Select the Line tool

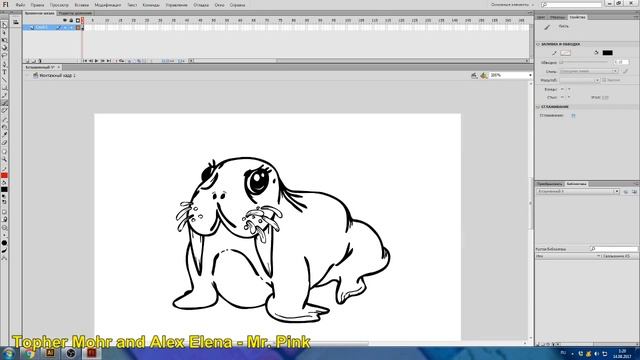click(4, 80)
